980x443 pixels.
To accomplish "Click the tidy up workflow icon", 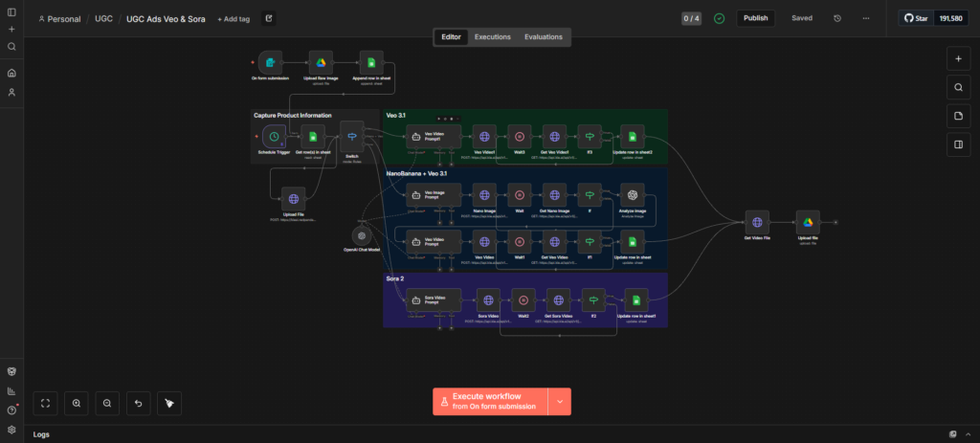I will pyautogui.click(x=169, y=404).
